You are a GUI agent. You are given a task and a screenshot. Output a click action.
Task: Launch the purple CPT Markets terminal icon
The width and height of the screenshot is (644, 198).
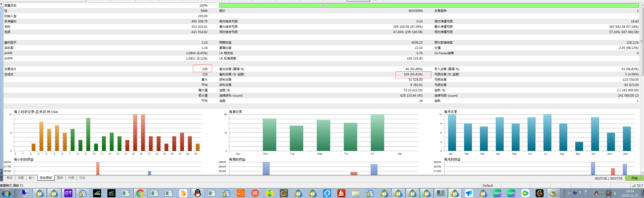(x=68, y=193)
